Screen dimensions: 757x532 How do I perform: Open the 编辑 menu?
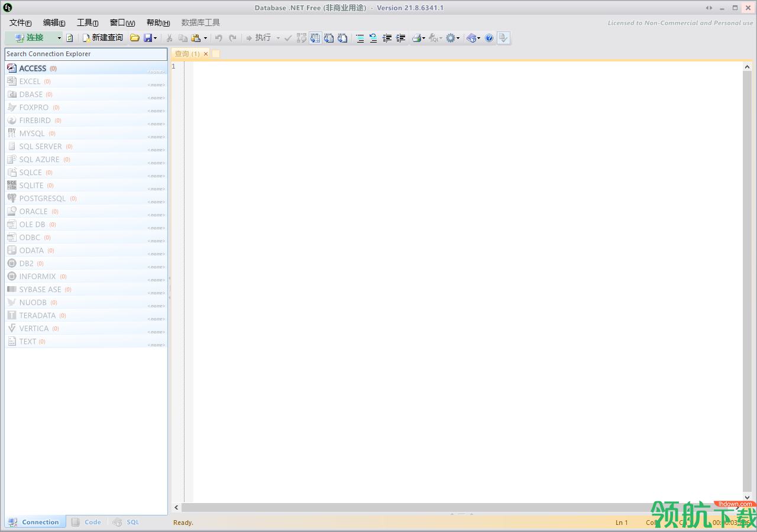click(54, 22)
